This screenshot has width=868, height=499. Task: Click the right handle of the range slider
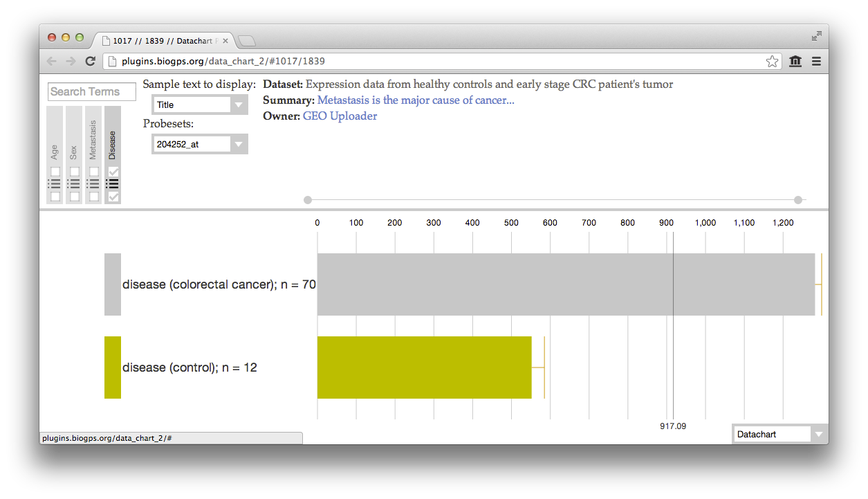tap(798, 200)
